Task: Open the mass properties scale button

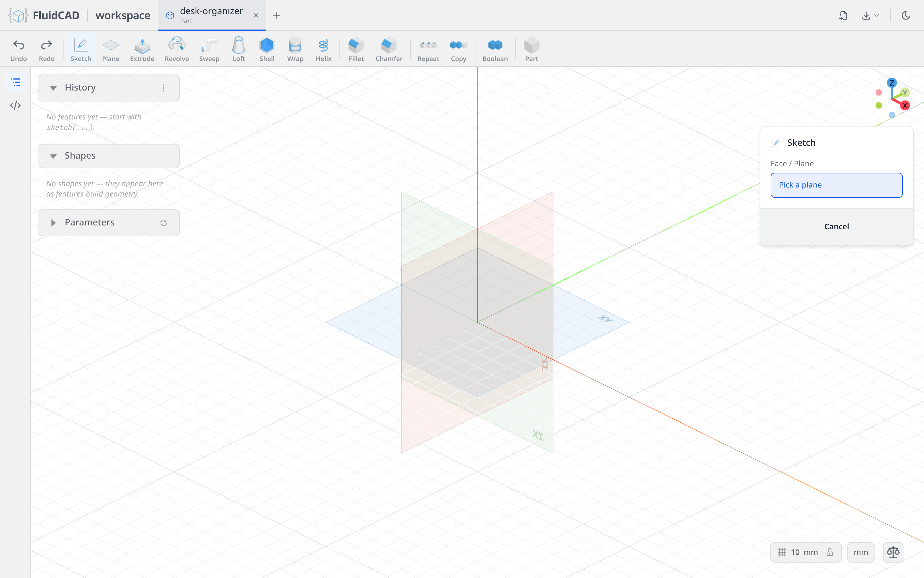Action: [x=893, y=552]
